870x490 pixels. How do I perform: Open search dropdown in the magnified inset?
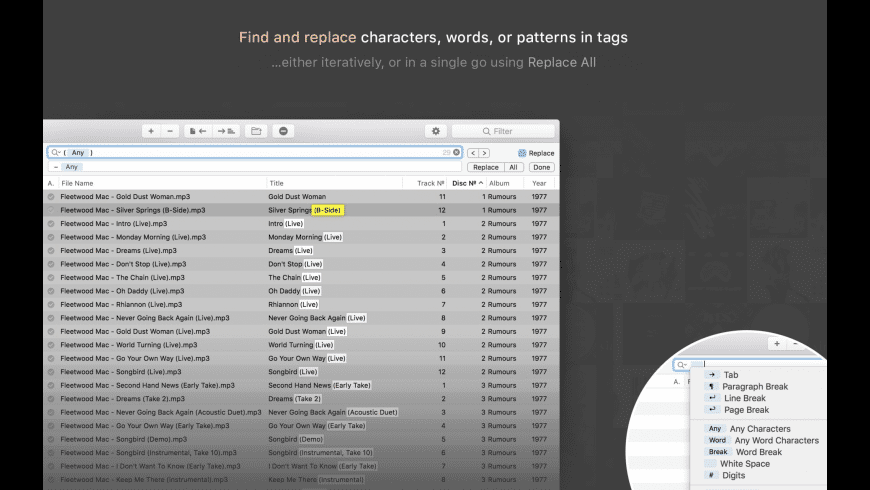point(681,365)
